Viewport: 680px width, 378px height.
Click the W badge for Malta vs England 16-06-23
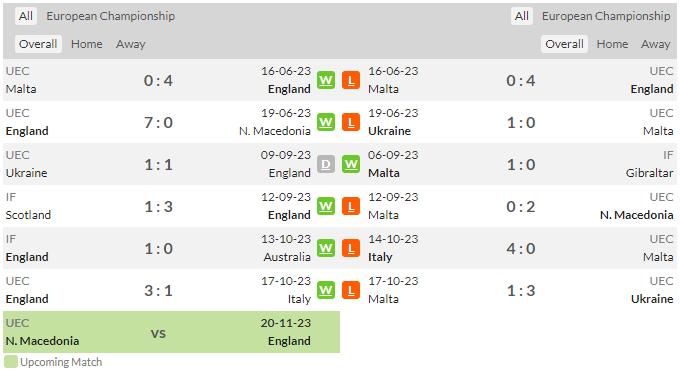tap(326, 80)
